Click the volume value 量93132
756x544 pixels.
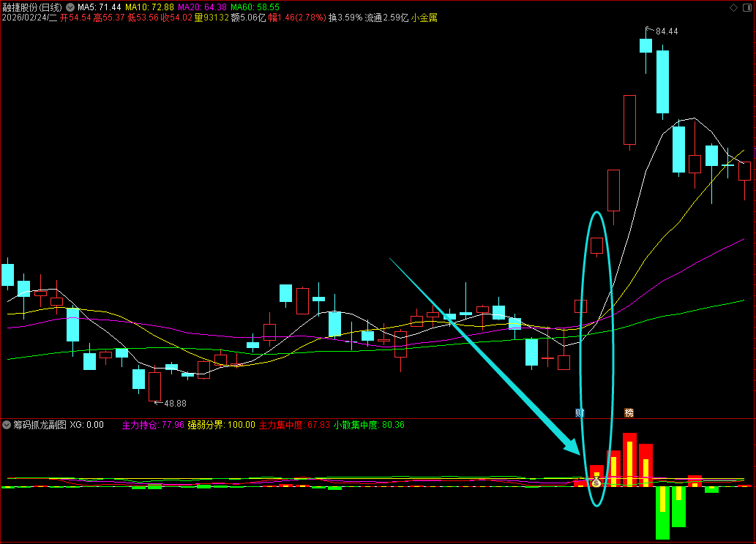pos(212,18)
